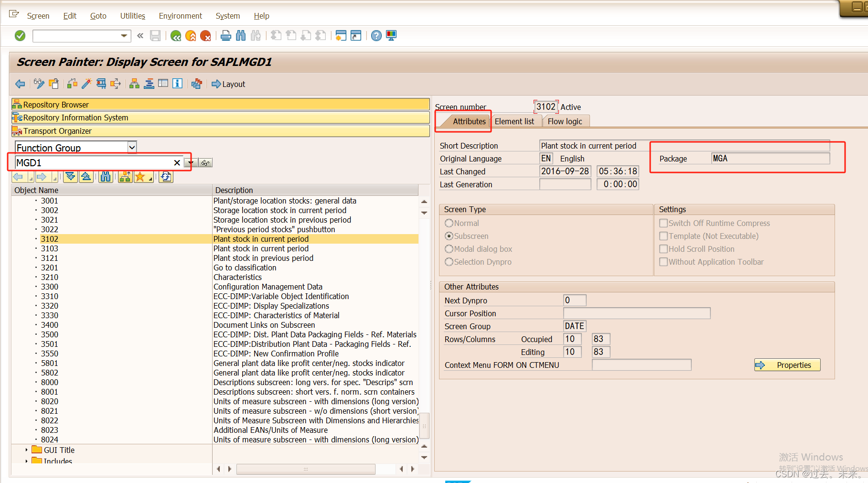The height and width of the screenshot is (483, 868).
Task: Select the Normal screen type radio button
Action: 449,223
